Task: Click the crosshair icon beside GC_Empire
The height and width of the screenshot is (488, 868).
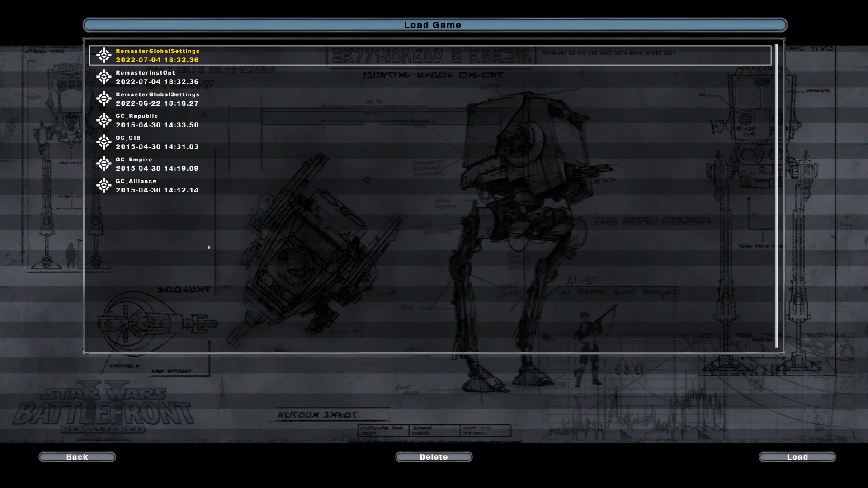Action: click(x=104, y=164)
